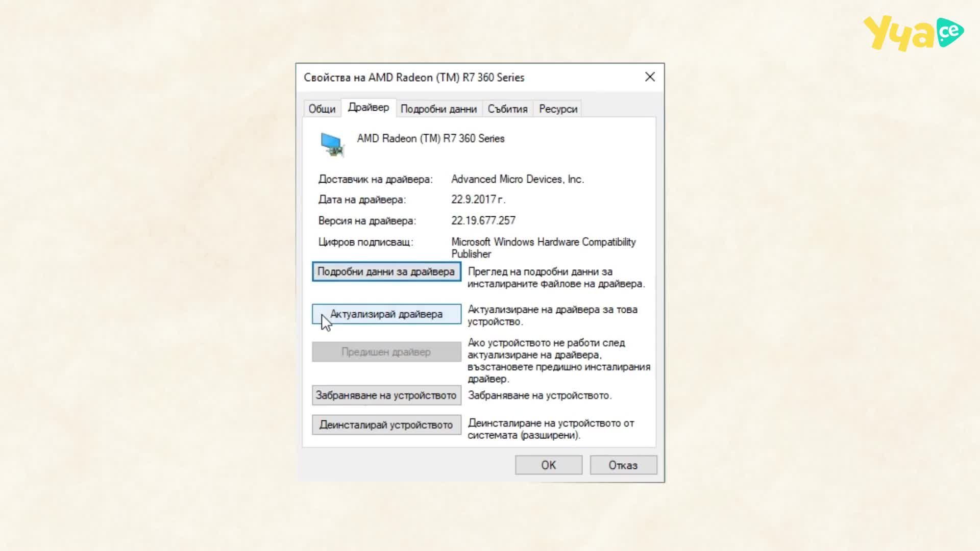Click the Доставчик на драйвера label

coord(376,179)
